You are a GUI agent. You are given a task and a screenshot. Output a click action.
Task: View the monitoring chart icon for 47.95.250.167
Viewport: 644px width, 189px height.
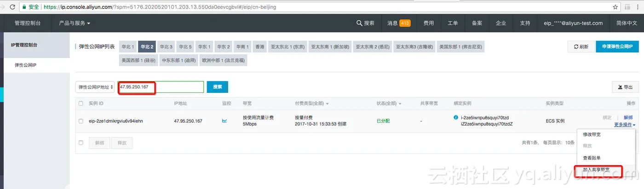tap(224, 121)
